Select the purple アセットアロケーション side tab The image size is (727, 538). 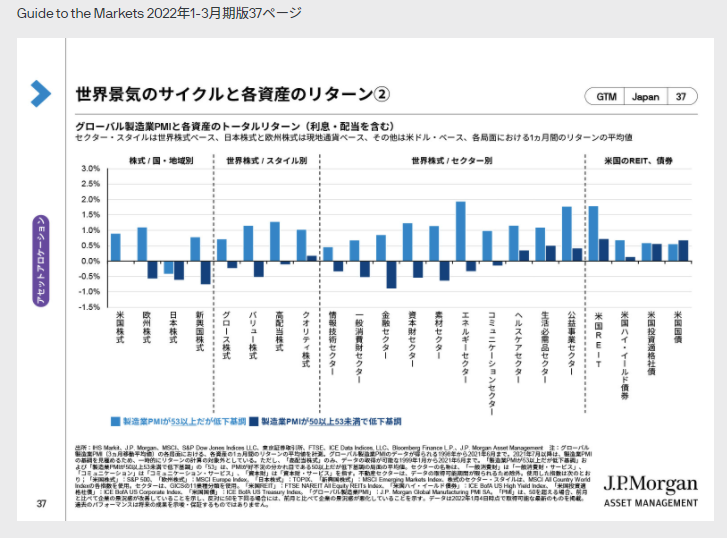(41, 254)
